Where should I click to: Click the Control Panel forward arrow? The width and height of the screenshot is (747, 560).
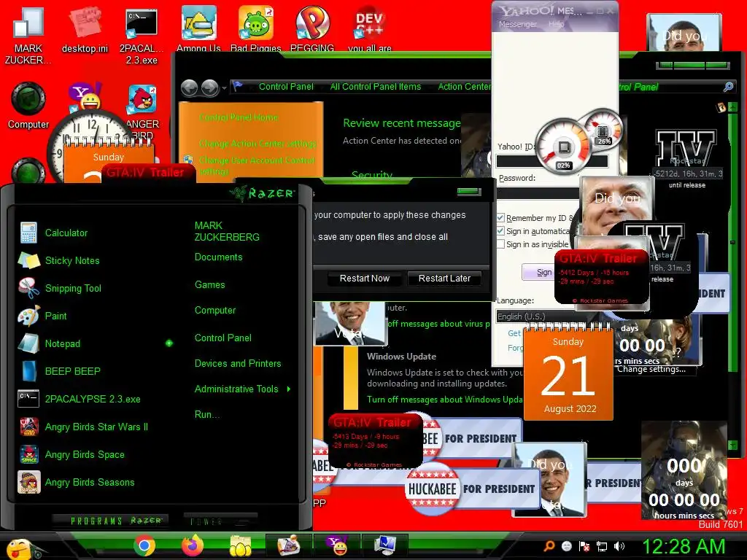click(209, 88)
